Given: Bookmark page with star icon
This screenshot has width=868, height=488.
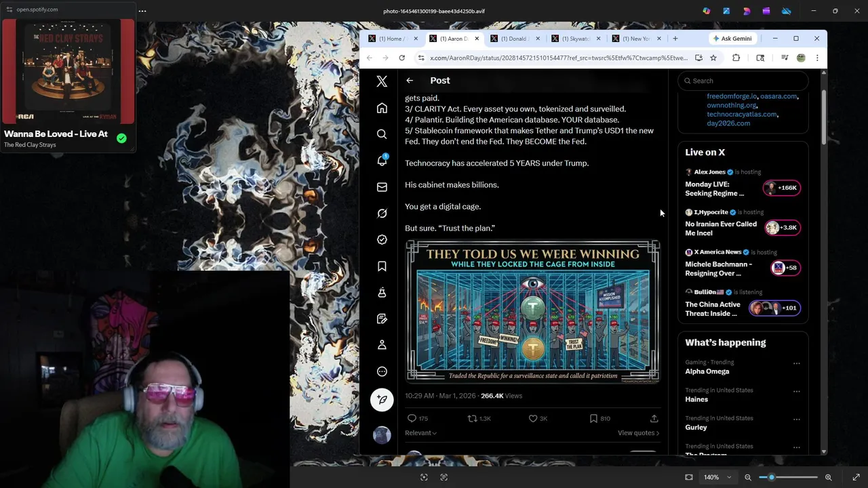Looking at the screenshot, I should click(x=713, y=58).
